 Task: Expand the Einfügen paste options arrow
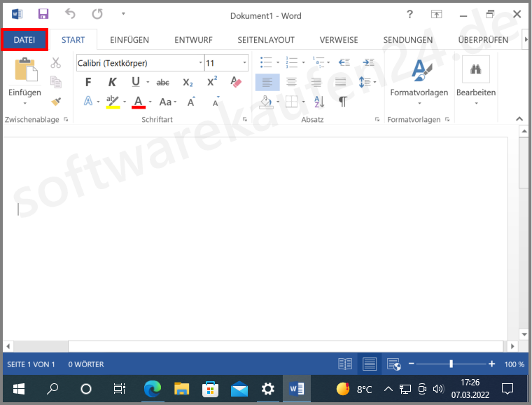[24, 103]
